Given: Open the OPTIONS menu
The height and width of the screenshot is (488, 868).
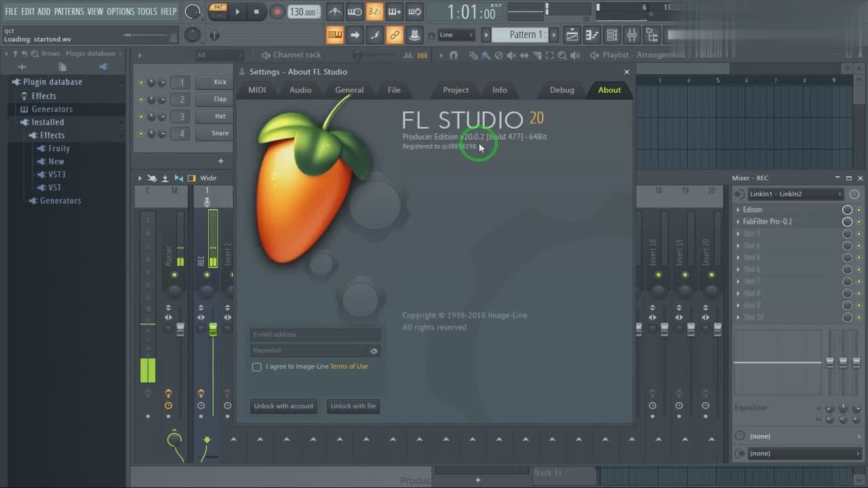Looking at the screenshot, I should tap(121, 12).
